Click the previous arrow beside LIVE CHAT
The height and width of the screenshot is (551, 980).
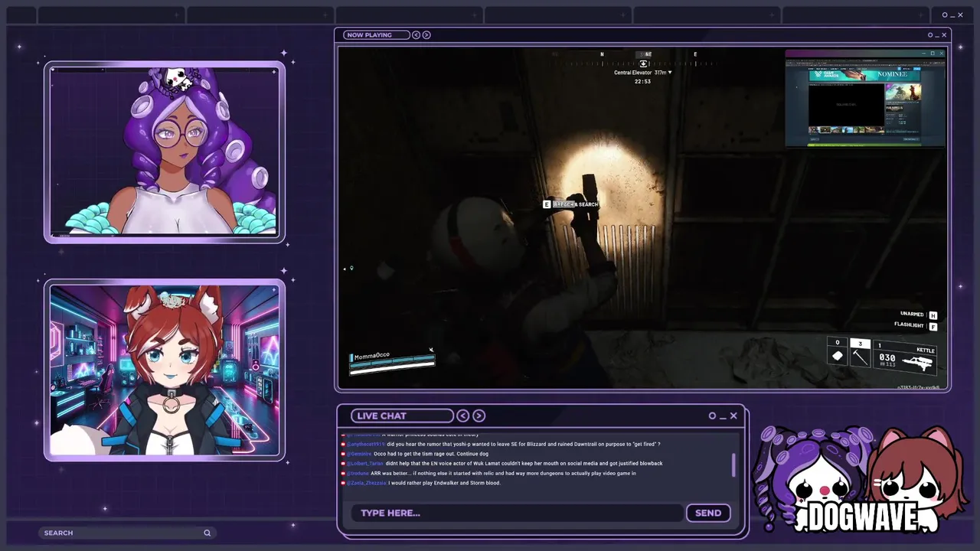tap(463, 416)
